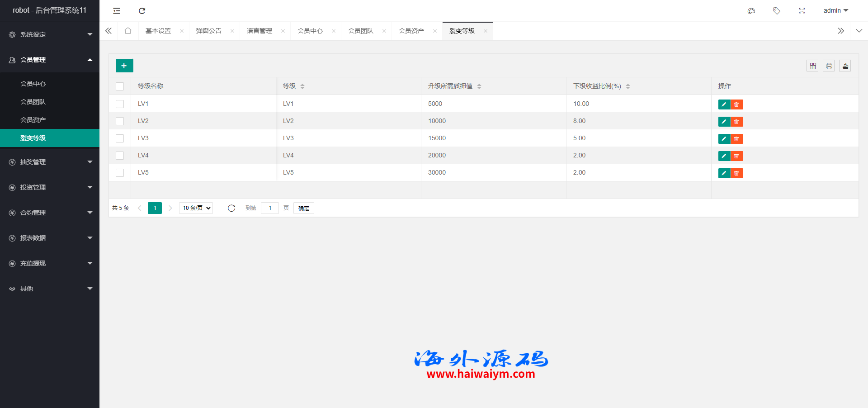Delete the LV3 row using trash icon
This screenshot has width=868, height=408.
click(x=737, y=139)
